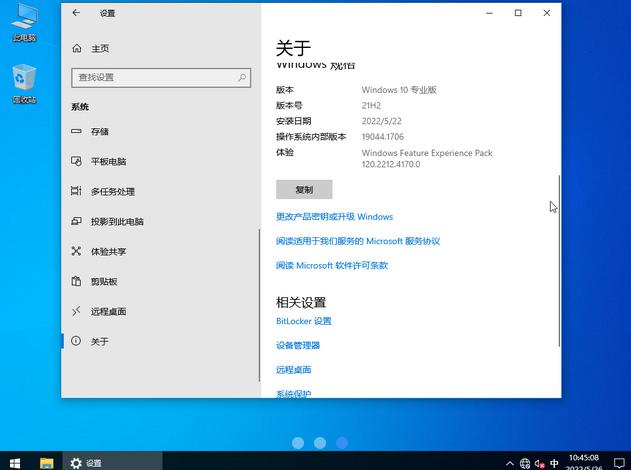
Task: Select the 存储 storage icon
Action: click(76, 131)
